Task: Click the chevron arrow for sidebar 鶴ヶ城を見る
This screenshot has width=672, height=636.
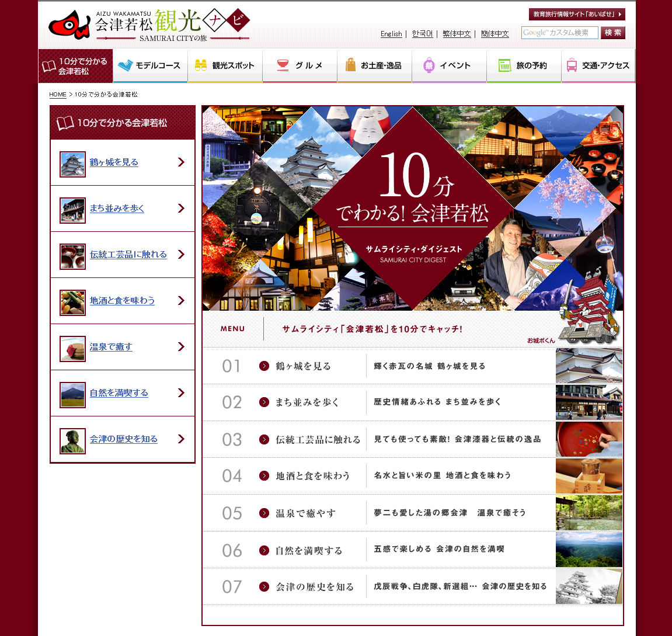Action: point(182,162)
